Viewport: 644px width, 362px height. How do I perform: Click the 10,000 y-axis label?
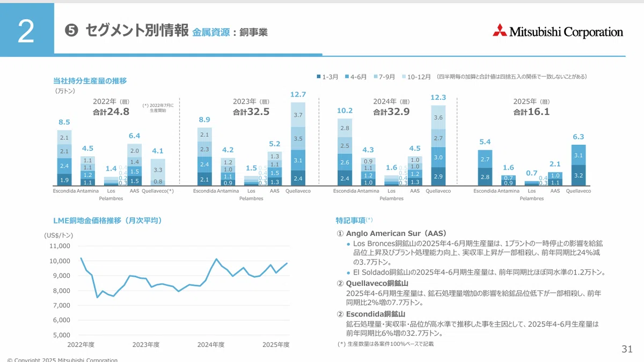pyautogui.click(x=60, y=261)
